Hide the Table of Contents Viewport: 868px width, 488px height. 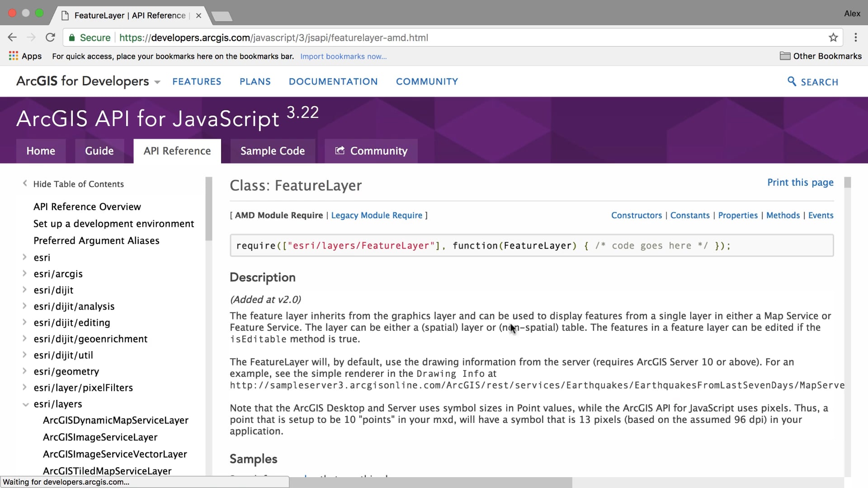pyautogui.click(x=78, y=184)
